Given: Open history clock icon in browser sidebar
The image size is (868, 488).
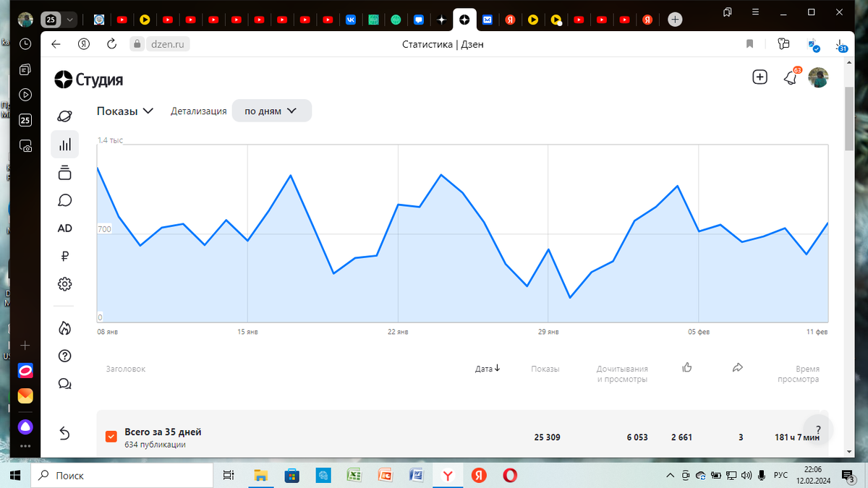Looking at the screenshot, I should coord(25,44).
